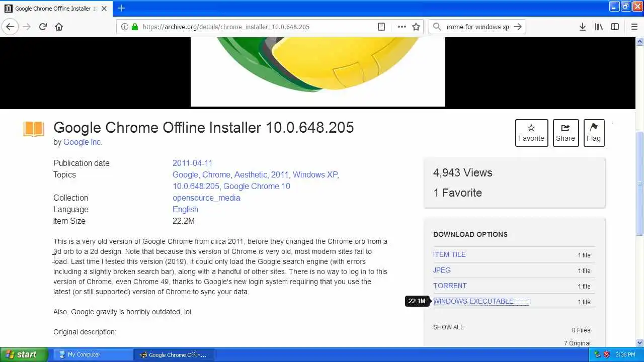
Task: Download the JPEG file
Action: tap(442, 270)
